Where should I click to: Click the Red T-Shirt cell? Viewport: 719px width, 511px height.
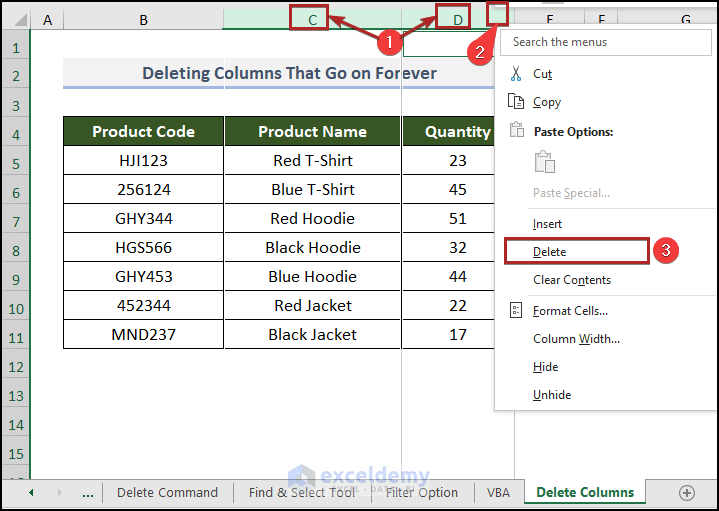pyautogui.click(x=312, y=160)
